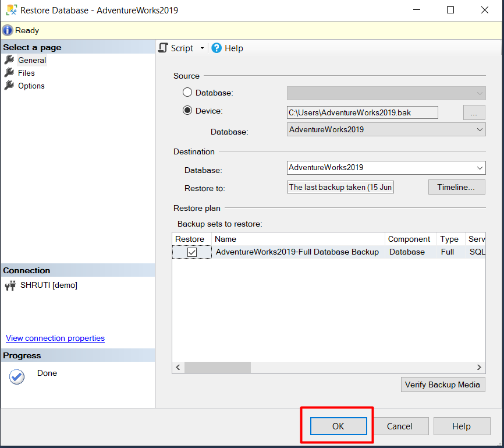
Task: Select the Options page wrench icon
Action: pyautogui.click(x=10, y=86)
